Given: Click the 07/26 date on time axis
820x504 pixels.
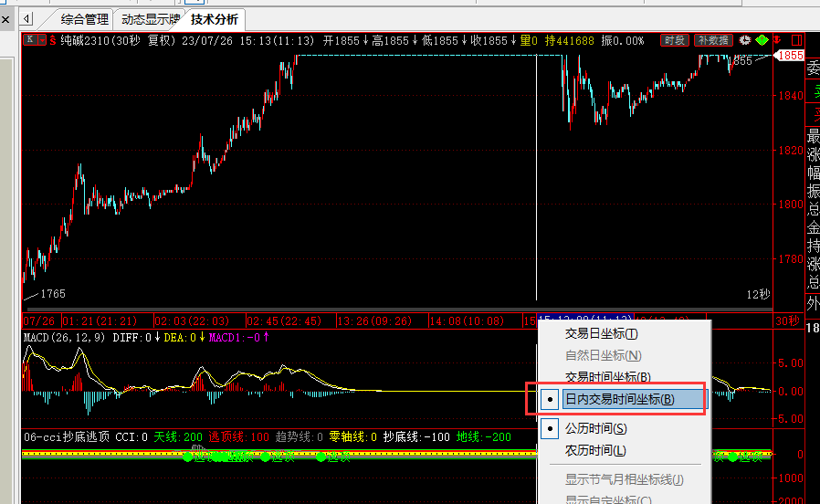Looking at the screenshot, I should [39, 321].
